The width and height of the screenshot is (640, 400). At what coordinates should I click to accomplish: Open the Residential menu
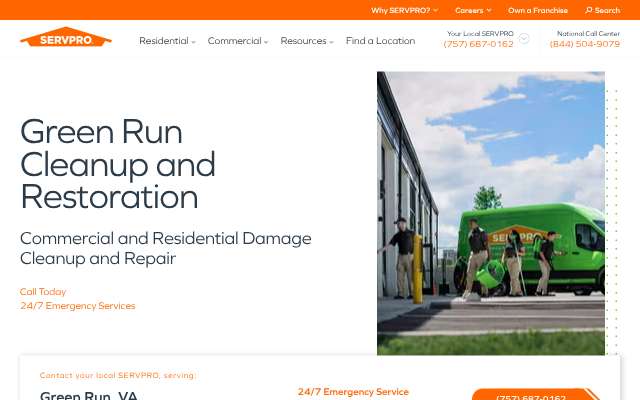click(x=167, y=41)
